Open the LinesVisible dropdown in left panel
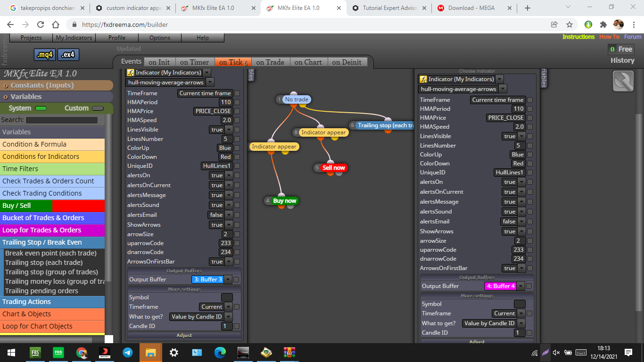644x362 pixels. point(229,130)
